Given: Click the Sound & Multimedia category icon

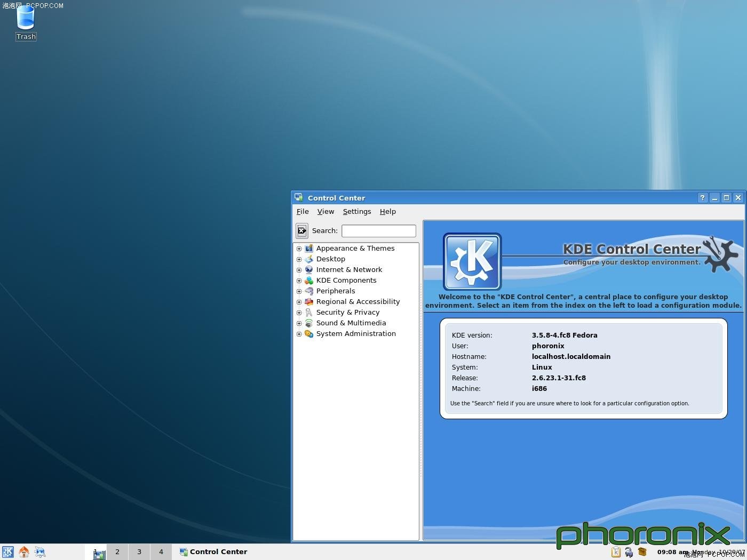Looking at the screenshot, I should [309, 323].
